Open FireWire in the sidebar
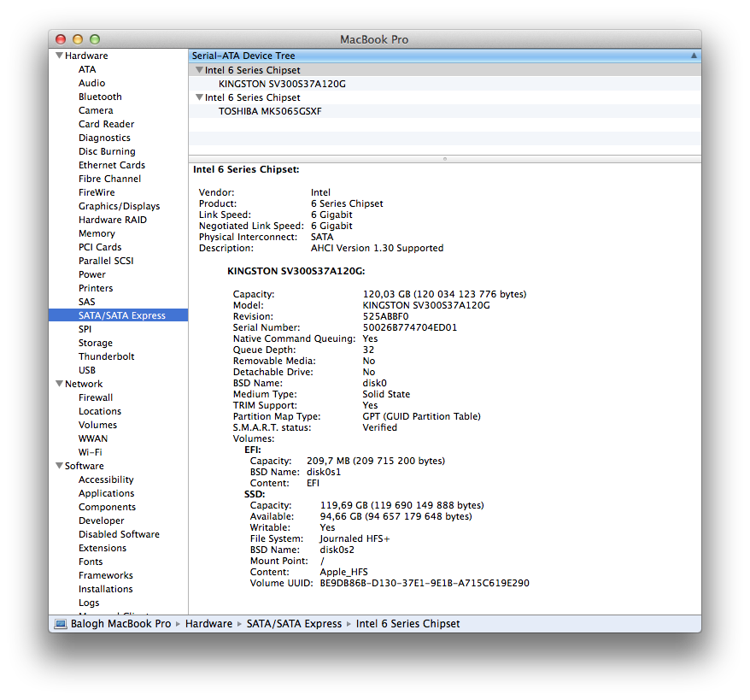750x700 pixels. (97, 192)
